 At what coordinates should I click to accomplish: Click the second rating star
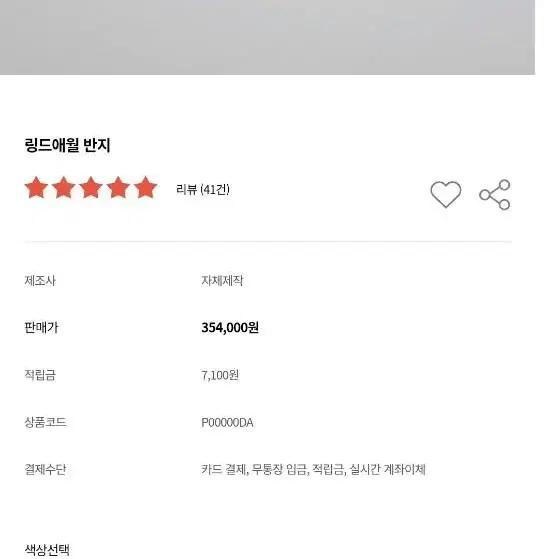coord(63,188)
